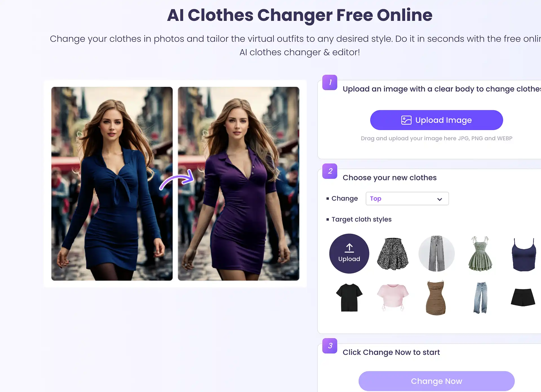Click the Upload custom cloth icon
The image size is (541, 392).
pyautogui.click(x=349, y=252)
